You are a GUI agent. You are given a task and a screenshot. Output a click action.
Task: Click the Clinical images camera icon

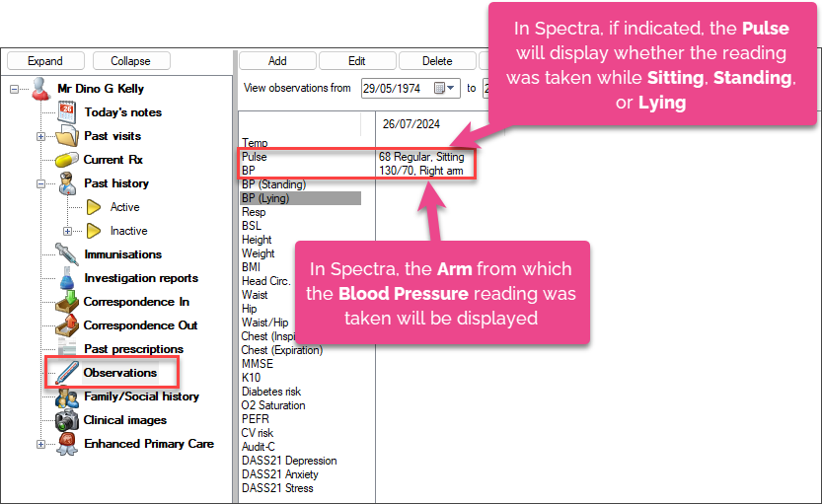66,420
